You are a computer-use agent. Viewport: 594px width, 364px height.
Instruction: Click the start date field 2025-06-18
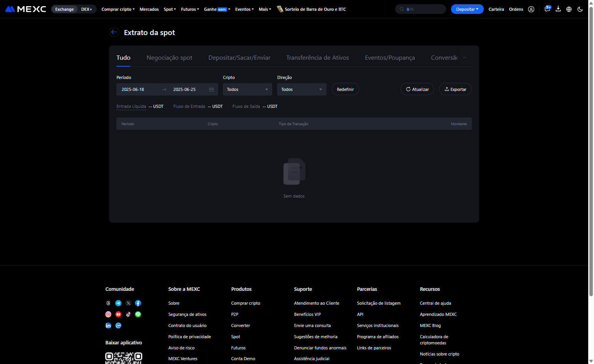[x=133, y=89]
